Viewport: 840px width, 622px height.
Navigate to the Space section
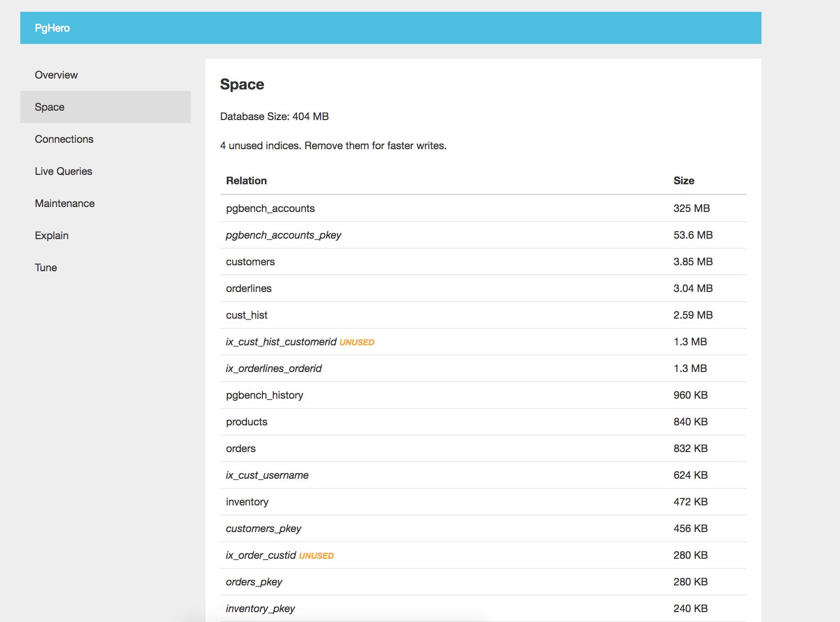tap(49, 107)
